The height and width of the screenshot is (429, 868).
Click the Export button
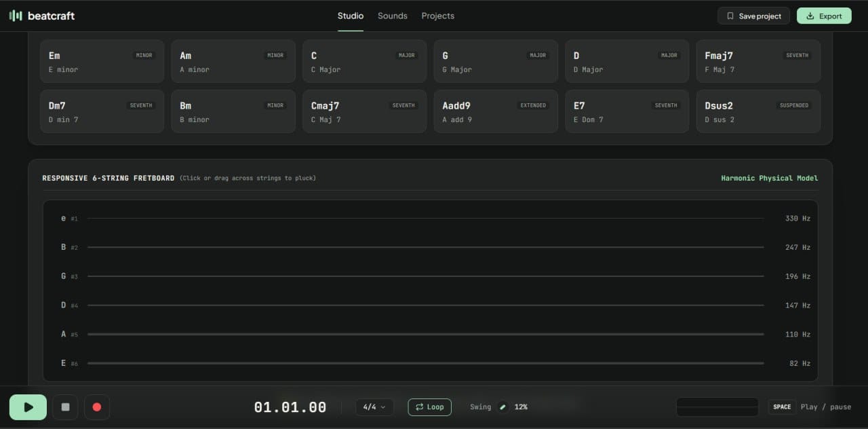click(824, 16)
